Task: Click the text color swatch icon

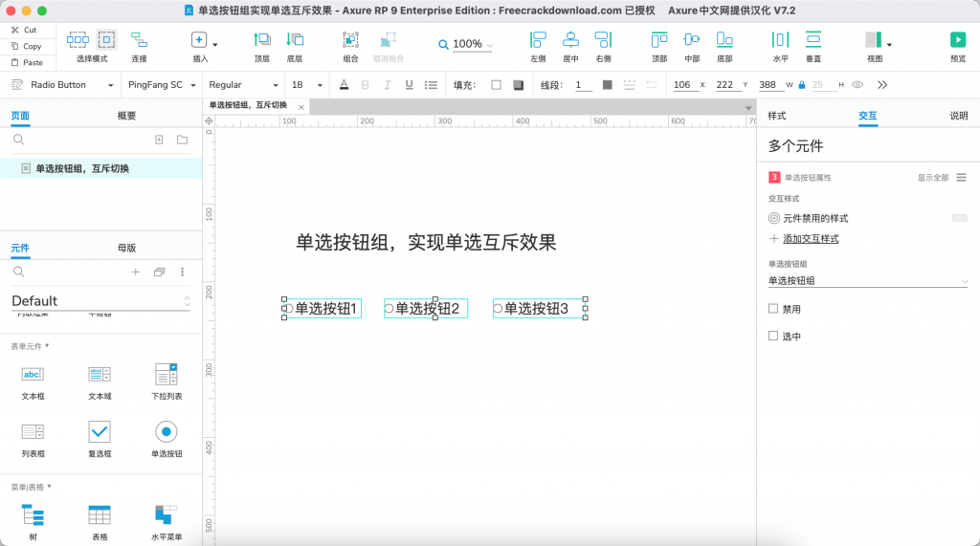Action: point(344,85)
